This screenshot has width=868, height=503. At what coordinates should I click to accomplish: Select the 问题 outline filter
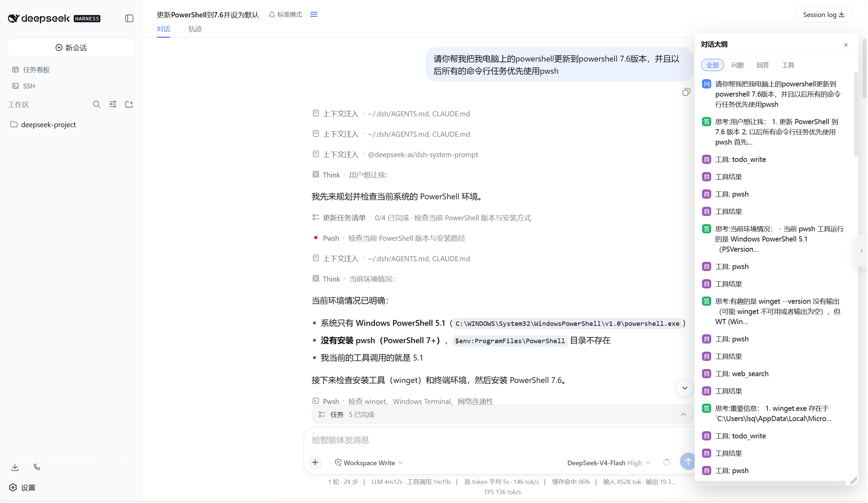[737, 65]
